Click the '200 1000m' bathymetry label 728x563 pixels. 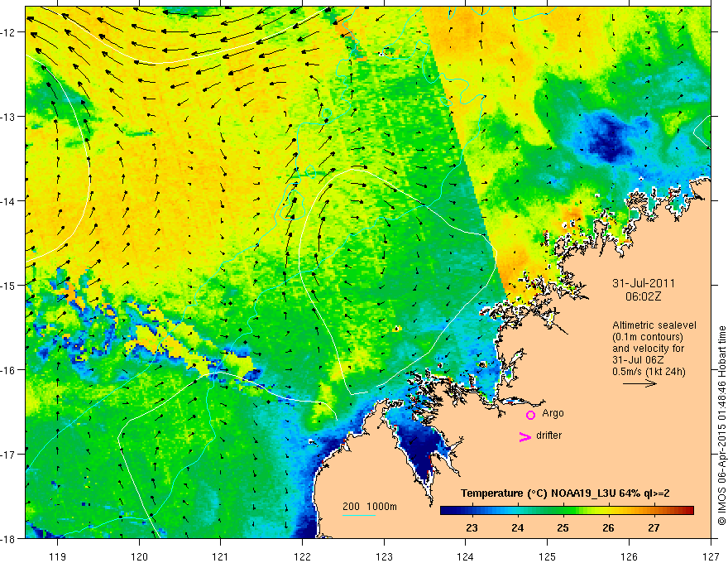[x=370, y=507]
